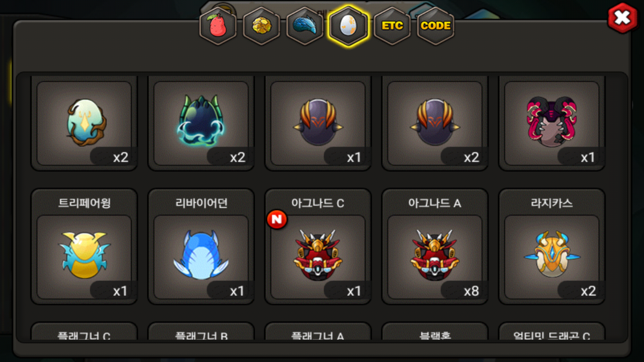644x362 pixels.
Task: Click the red N badge on 아그나드 C
Action: tap(277, 220)
